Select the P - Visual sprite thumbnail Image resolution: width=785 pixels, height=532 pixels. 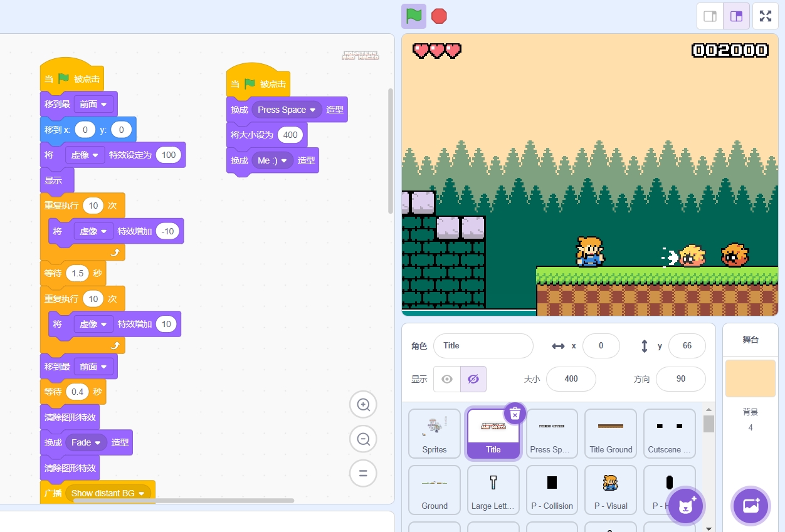pos(611,490)
